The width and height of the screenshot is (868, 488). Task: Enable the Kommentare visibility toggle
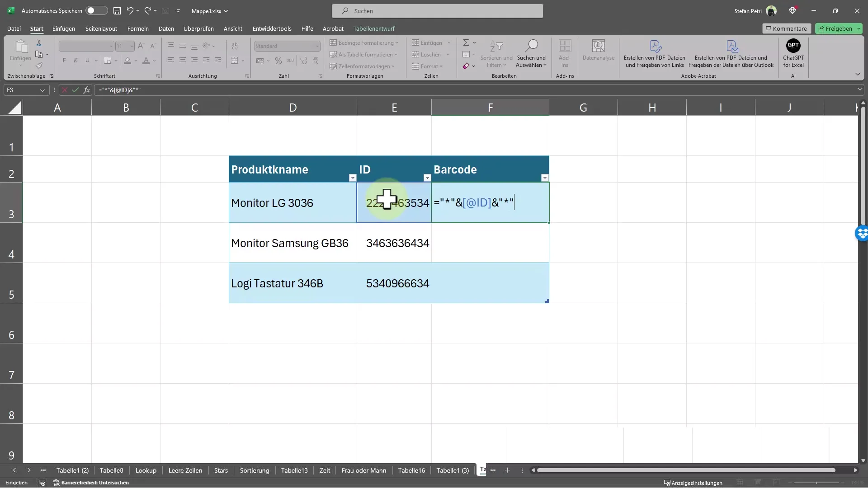(x=786, y=28)
